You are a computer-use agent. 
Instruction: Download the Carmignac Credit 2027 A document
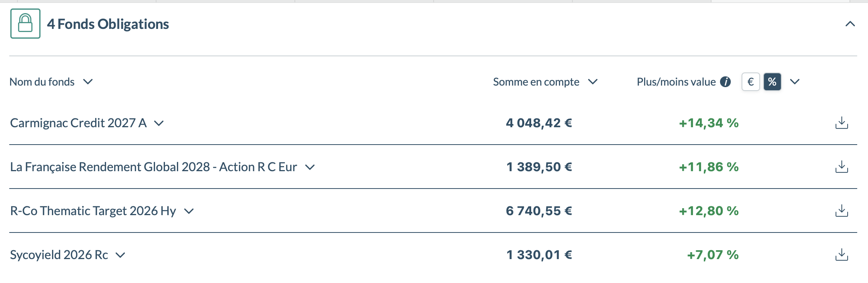point(841,123)
